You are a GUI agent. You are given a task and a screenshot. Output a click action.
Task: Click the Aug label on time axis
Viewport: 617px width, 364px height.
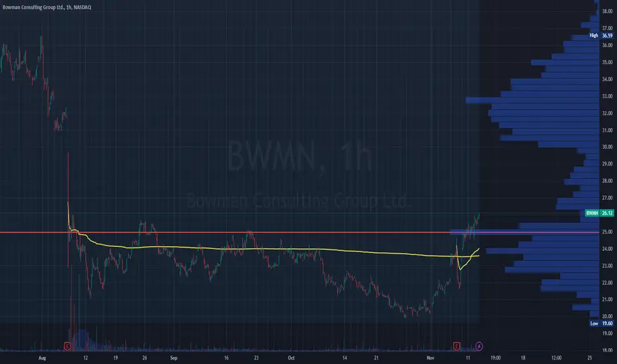point(42,358)
